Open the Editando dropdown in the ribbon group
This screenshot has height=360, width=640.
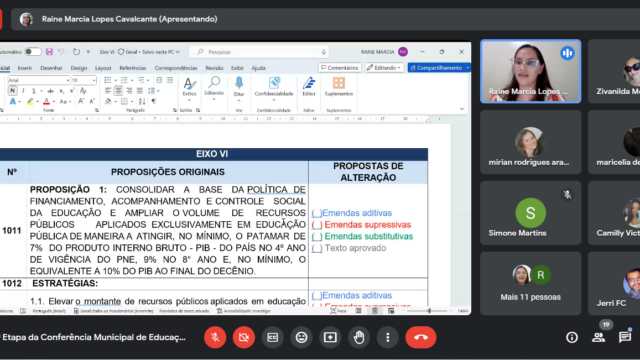coord(214,88)
